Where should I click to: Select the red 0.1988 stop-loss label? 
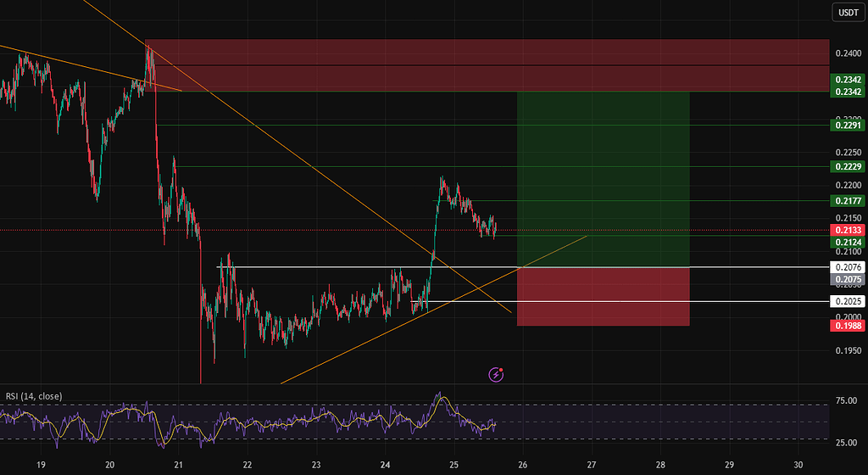[848, 326]
